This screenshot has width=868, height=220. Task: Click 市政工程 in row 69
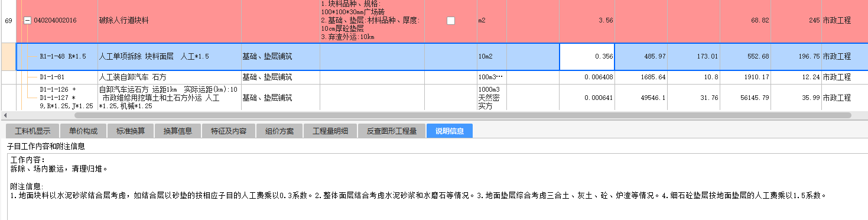click(x=837, y=20)
